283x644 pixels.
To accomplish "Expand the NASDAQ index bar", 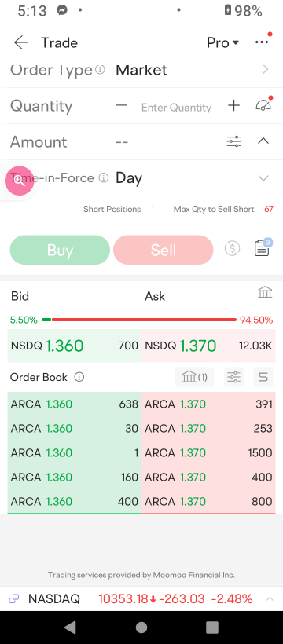I will (270, 598).
